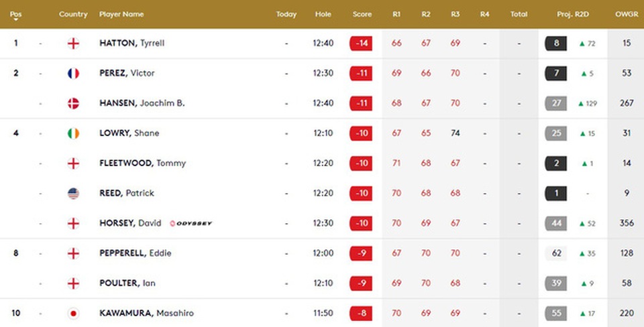Image resolution: width=644 pixels, height=327 pixels.
Task: Click England flag beside Poulter, Ian
Action: [x=73, y=283]
